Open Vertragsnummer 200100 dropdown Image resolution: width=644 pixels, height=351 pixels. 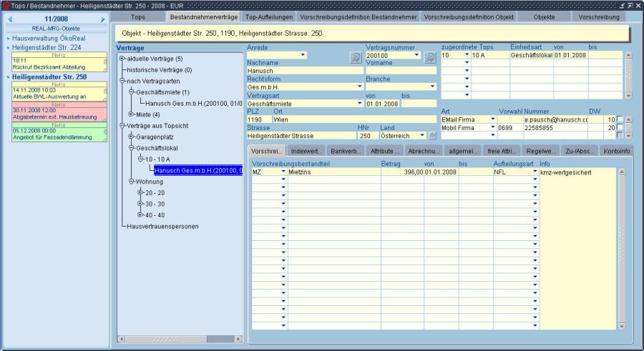coord(416,55)
